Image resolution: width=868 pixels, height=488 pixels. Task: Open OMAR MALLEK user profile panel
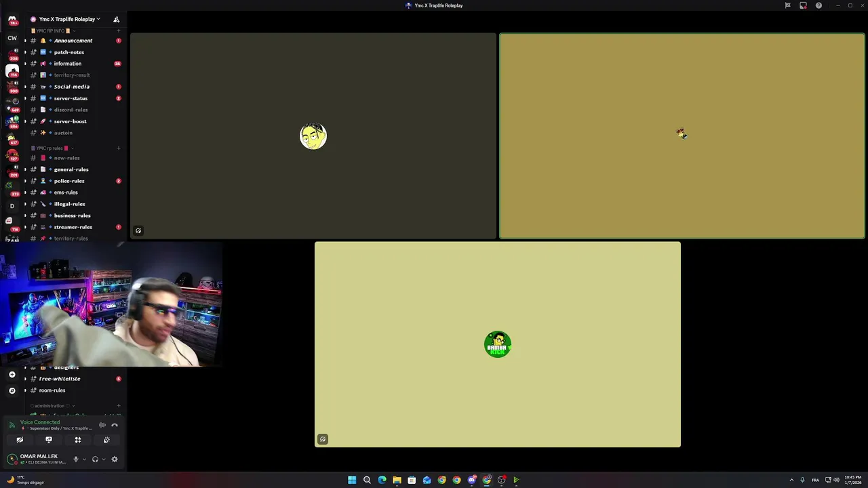coord(37,459)
